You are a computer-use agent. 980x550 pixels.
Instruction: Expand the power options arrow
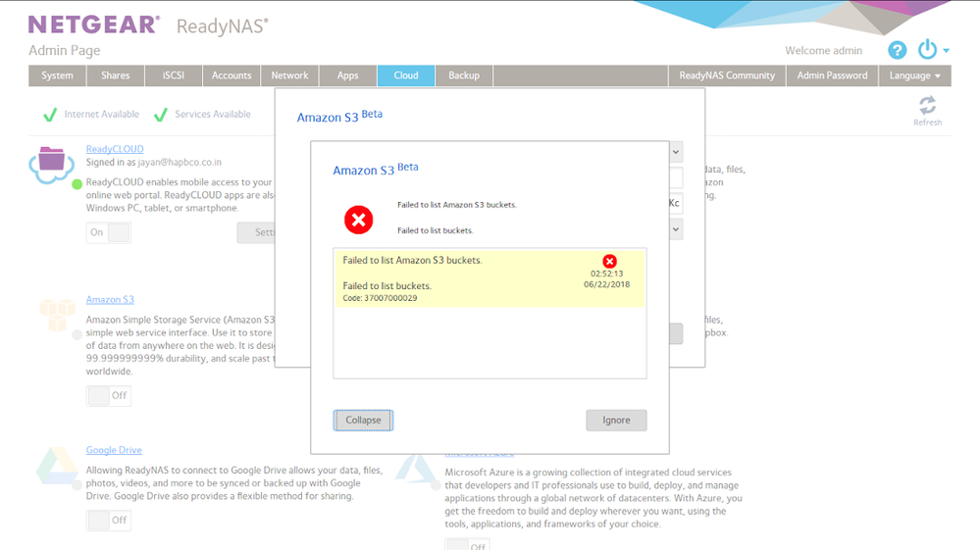pos(947,51)
